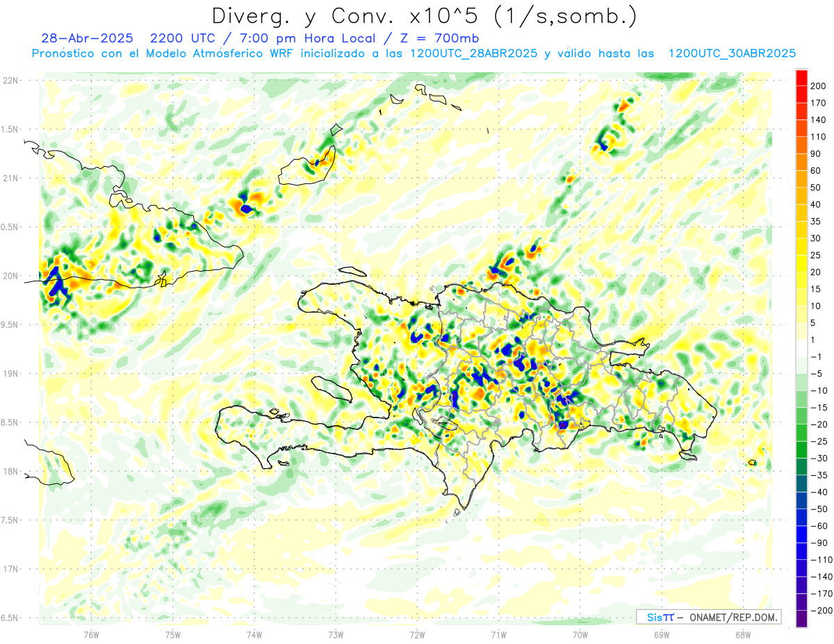Viewport: 834px width, 644px height.
Task: Click the '21N' latitude label
Action: (x=10, y=178)
